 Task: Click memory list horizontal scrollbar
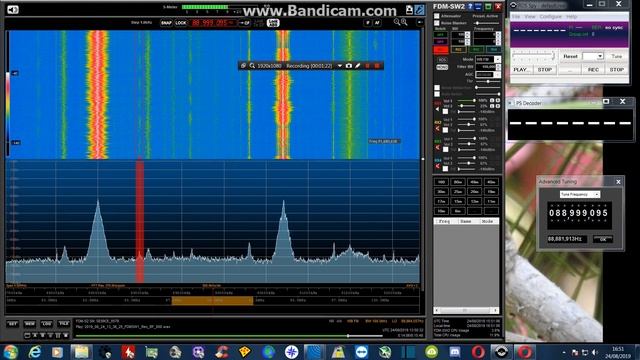tap(466, 311)
